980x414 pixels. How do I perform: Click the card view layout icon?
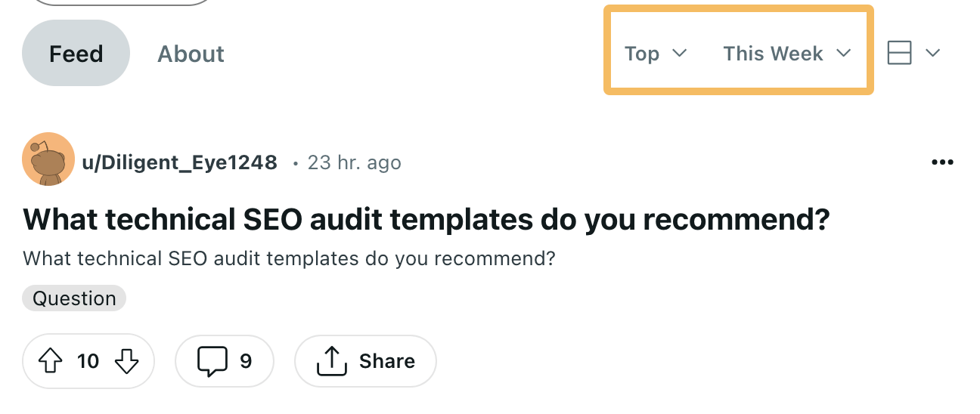[x=900, y=54]
